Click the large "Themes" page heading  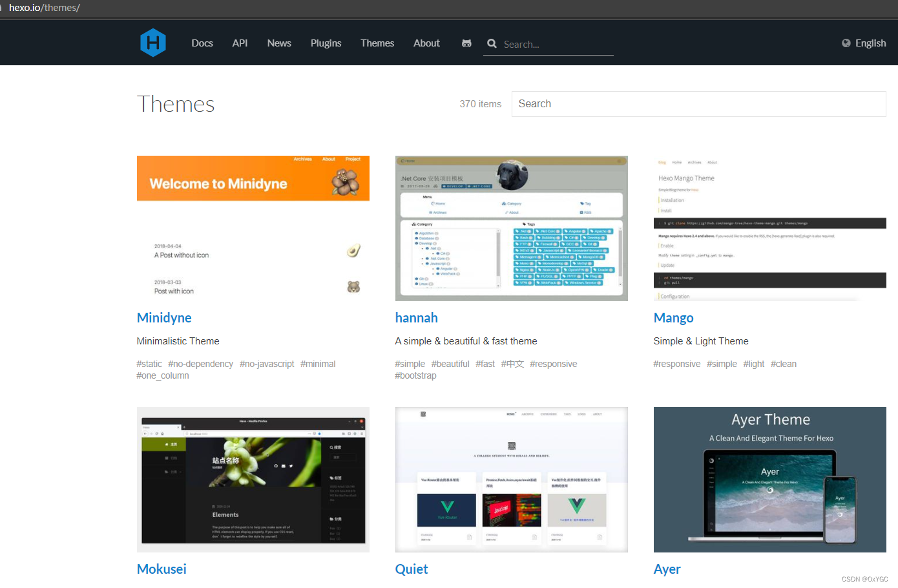[176, 104]
